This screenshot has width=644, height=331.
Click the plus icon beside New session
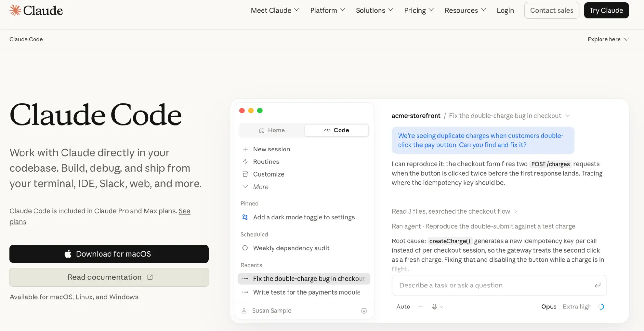tap(245, 149)
